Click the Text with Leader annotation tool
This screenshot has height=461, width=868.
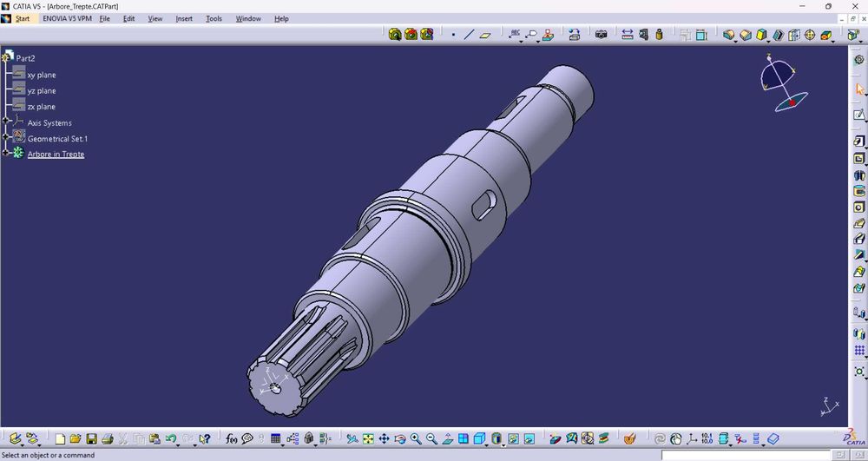(x=515, y=35)
